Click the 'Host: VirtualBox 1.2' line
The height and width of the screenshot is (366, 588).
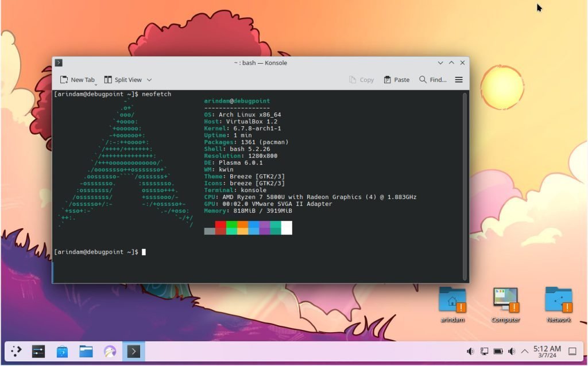(x=241, y=122)
